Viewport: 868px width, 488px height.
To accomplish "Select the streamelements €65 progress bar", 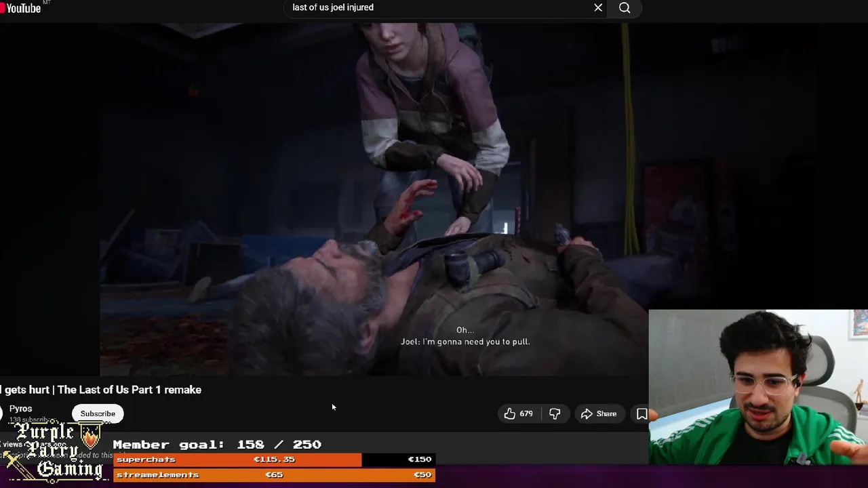I will coord(274,474).
